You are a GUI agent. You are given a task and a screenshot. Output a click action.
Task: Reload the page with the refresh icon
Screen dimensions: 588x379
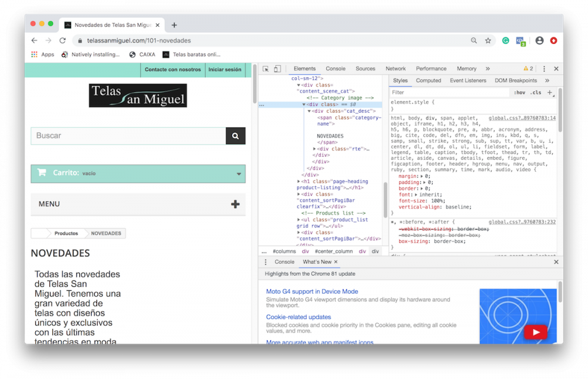click(x=63, y=41)
